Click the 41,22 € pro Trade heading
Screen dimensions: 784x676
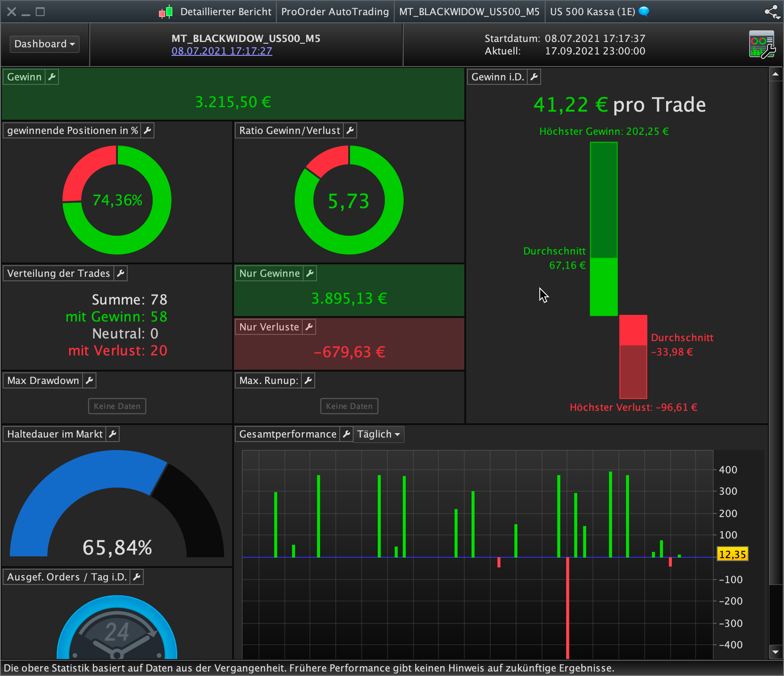click(x=620, y=105)
